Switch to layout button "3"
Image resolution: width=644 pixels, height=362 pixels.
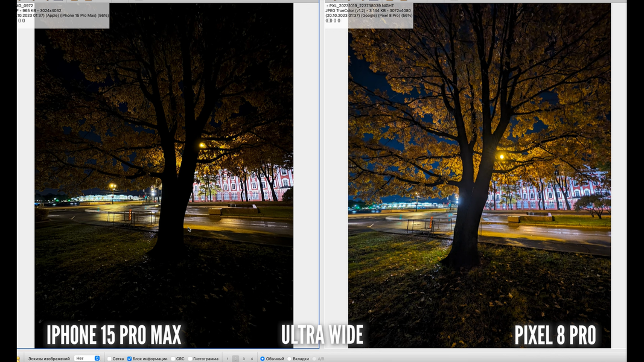244,359
